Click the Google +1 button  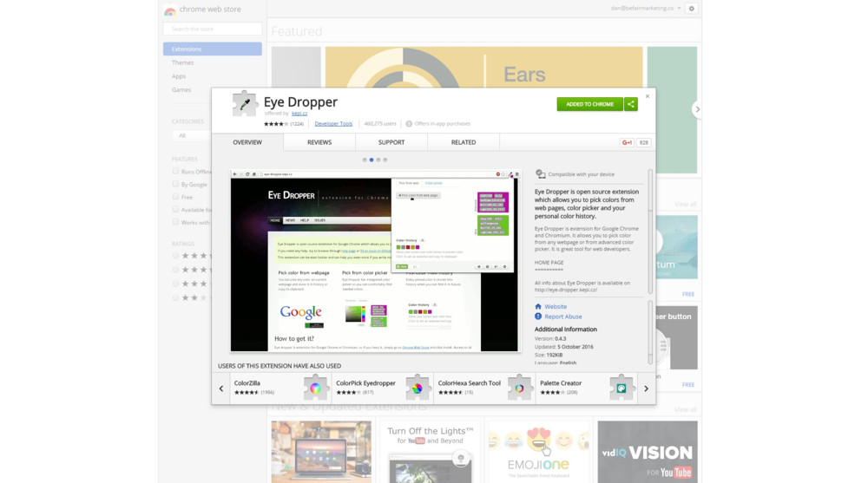click(x=627, y=143)
